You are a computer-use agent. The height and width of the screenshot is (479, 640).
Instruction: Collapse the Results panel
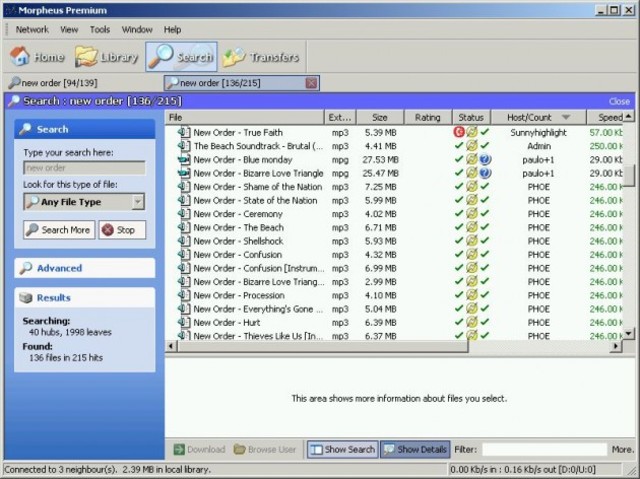click(84, 298)
